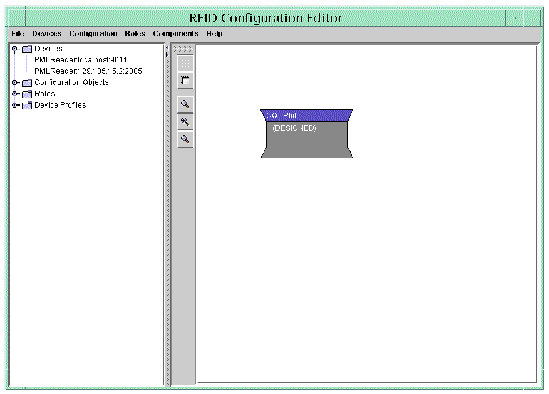Select the Device Profiles tree label
Image resolution: width=549 pixels, height=394 pixels.
[60, 105]
